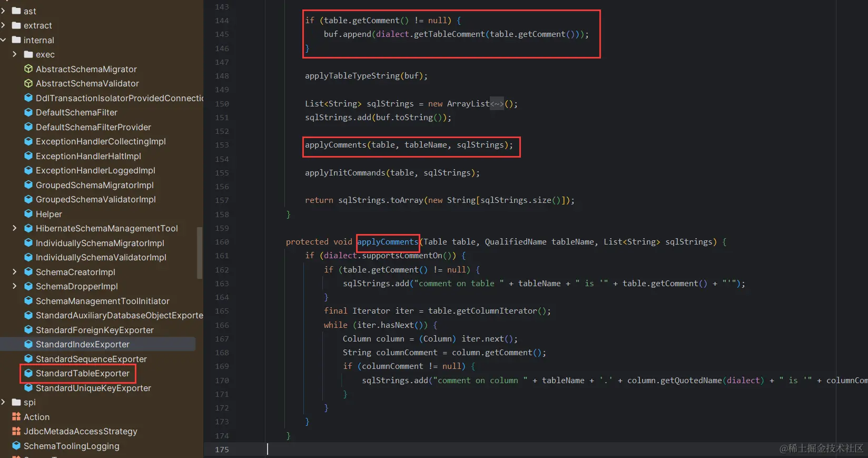The width and height of the screenshot is (868, 458).
Task: Click the internal folder icon
Action: pos(16,40)
